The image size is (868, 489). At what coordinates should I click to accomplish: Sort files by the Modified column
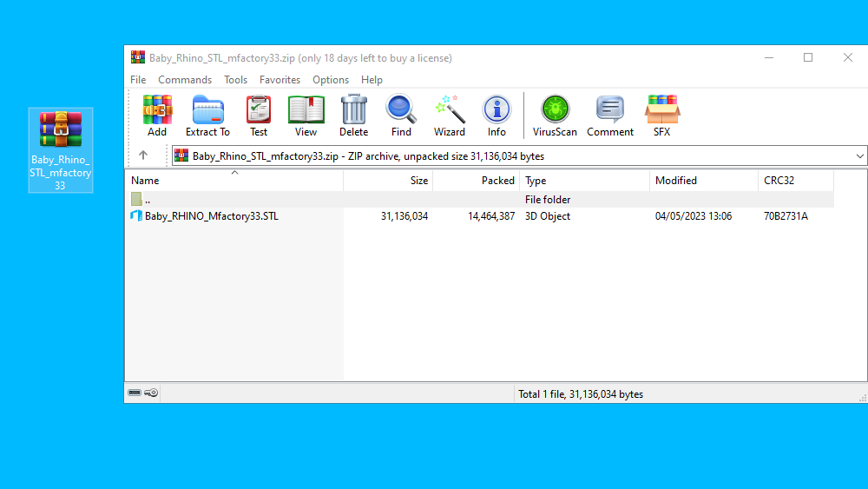[704, 181]
